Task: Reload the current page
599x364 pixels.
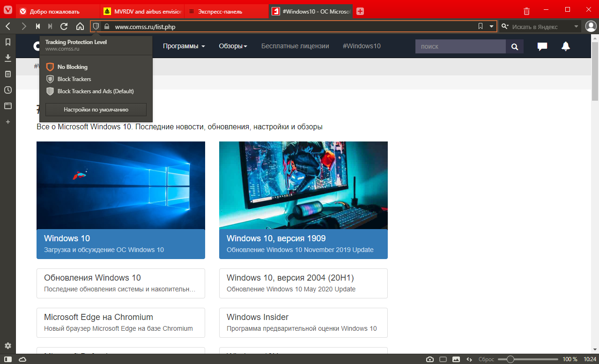Action: tap(64, 27)
